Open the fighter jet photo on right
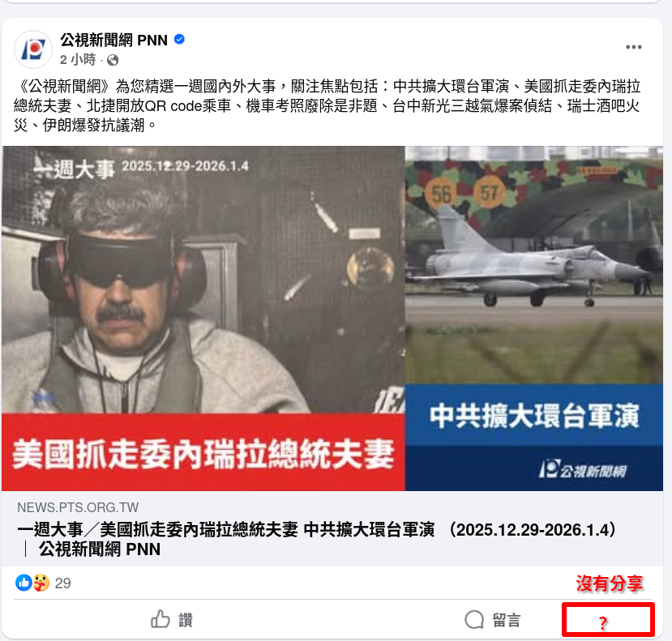672x641 pixels. (534, 265)
